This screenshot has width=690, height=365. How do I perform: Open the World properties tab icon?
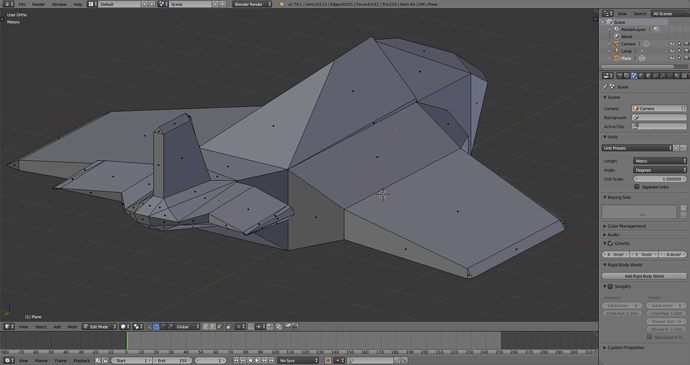tap(641, 76)
